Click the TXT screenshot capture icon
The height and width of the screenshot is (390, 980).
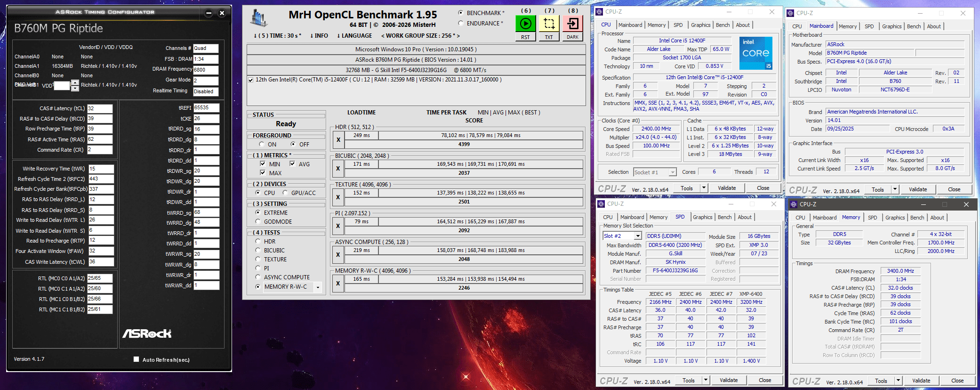[x=549, y=24]
